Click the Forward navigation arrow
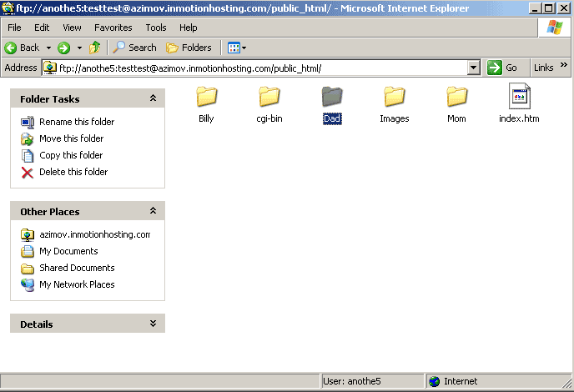The height and width of the screenshot is (392, 574). click(x=63, y=48)
